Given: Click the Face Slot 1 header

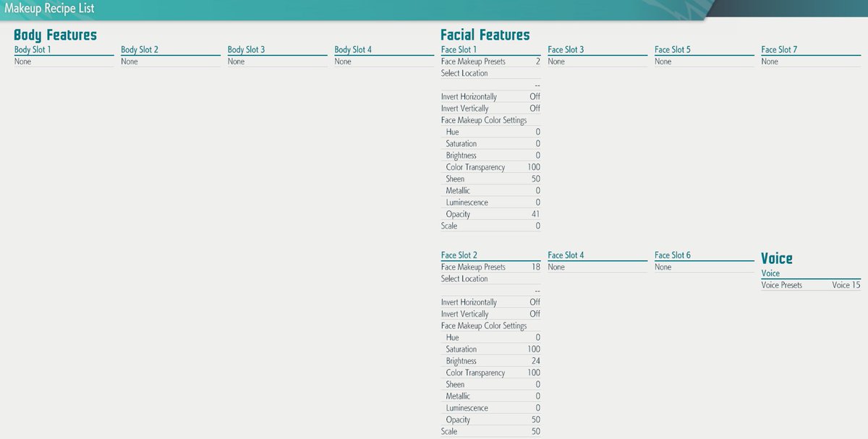Looking at the screenshot, I should [x=459, y=50].
